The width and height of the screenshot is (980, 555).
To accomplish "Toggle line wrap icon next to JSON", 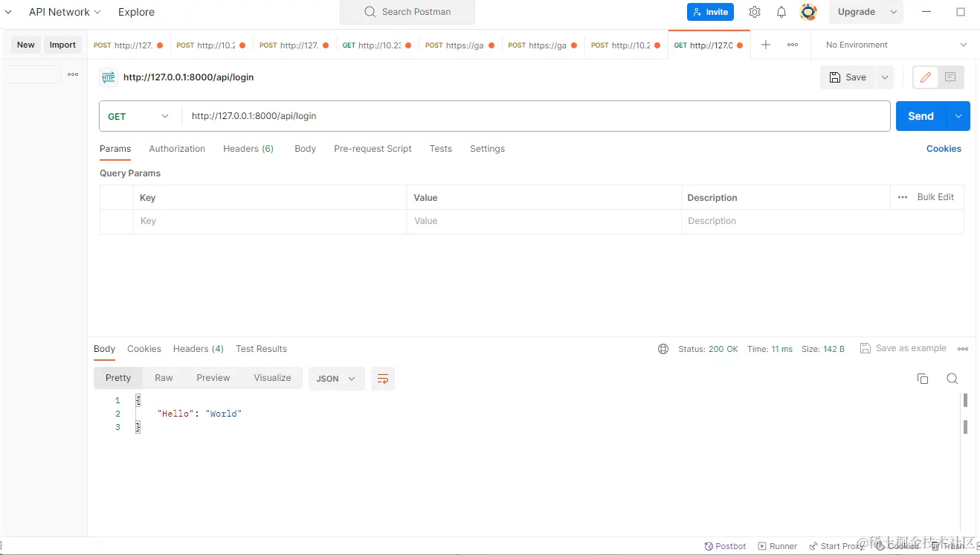I will 383,379.
